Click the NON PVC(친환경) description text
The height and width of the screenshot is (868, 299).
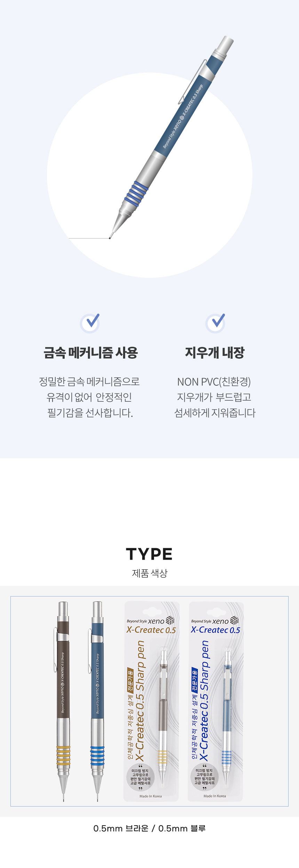pos(214,382)
